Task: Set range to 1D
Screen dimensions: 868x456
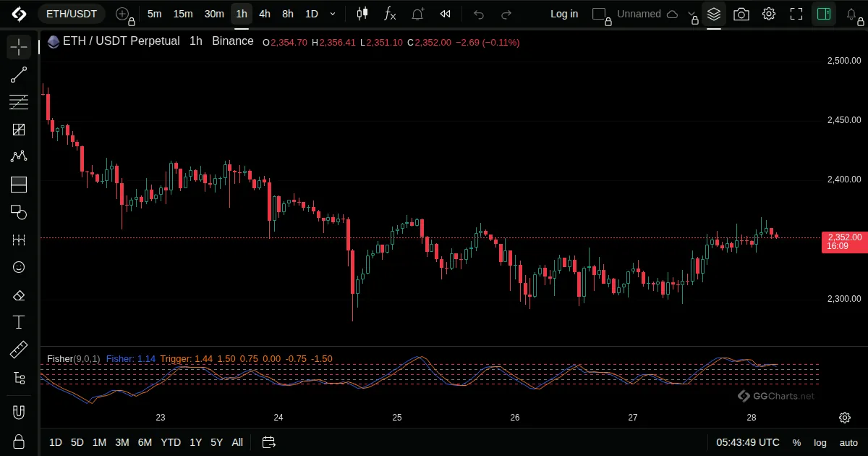Action: [56, 442]
